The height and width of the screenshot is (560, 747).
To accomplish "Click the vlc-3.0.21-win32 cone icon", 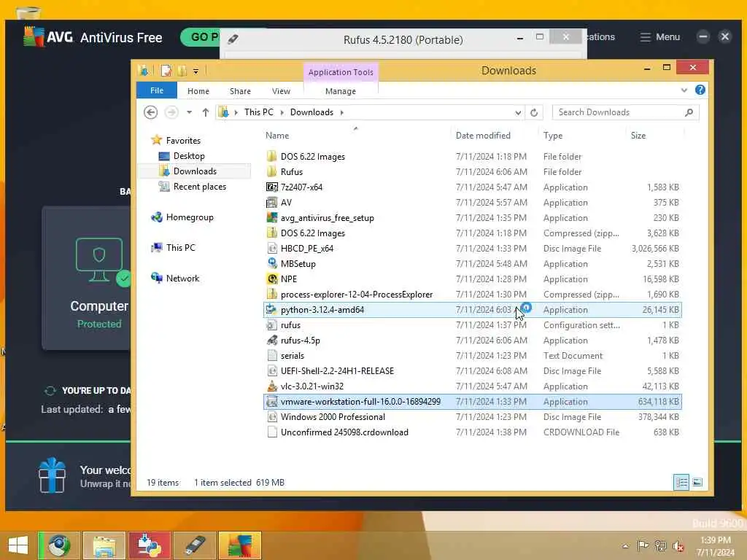I will pyautogui.click(x=271, y=386).
